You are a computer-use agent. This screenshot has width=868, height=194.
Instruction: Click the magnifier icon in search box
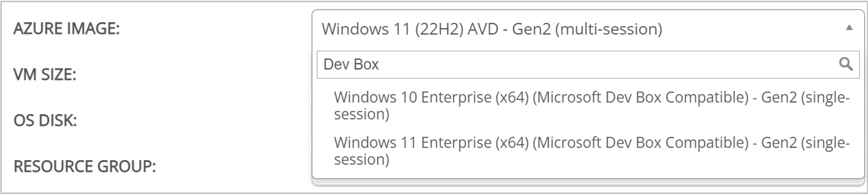pyautogui.click(x=846, y=64)
